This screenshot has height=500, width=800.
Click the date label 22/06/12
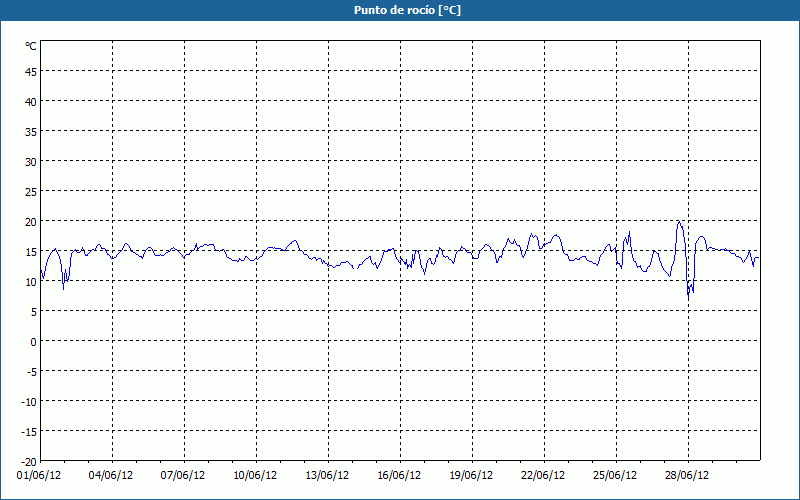pyautogui.click(x=543, y=476)
